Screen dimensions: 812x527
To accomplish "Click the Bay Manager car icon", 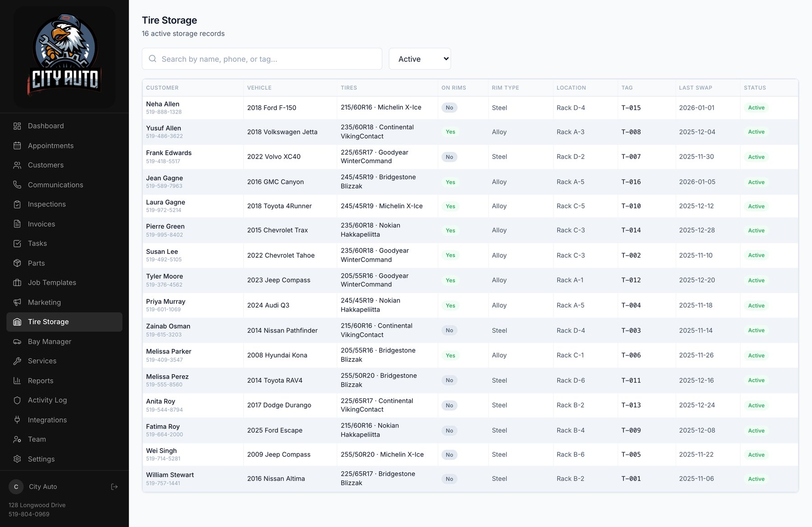I will tap(17, 342).
